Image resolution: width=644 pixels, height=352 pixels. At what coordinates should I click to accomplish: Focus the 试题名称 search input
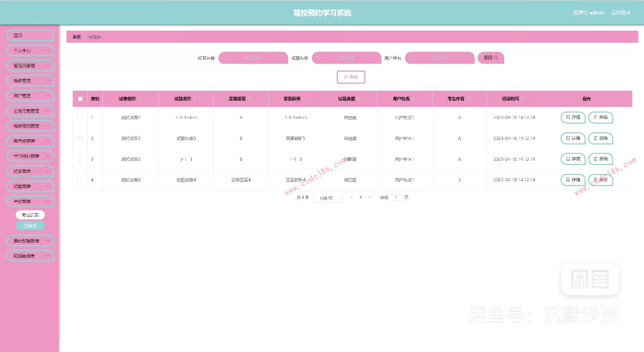pos(346,58)
